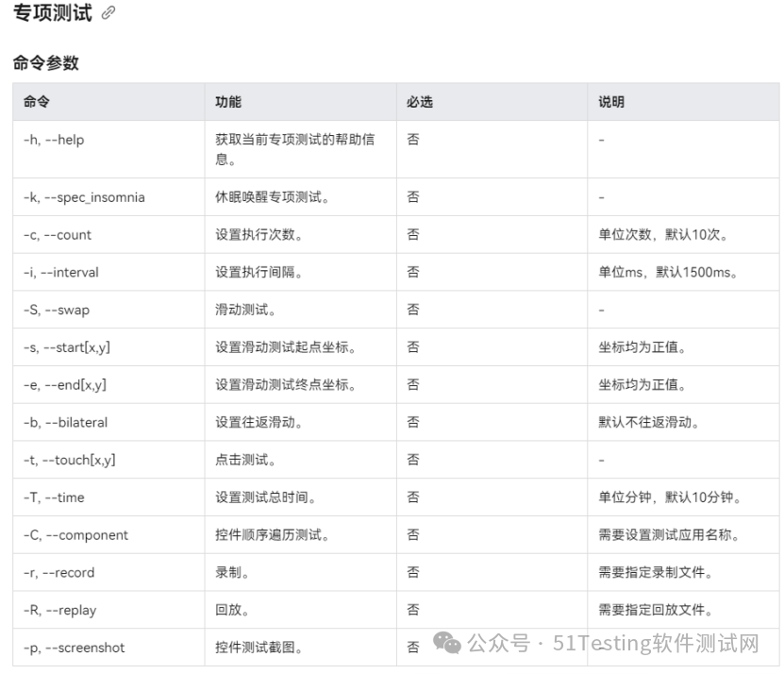Screen dimensions: 784x674
Task: Click 坐标均为正值 in the --start row
Action: tap(642, 347)
